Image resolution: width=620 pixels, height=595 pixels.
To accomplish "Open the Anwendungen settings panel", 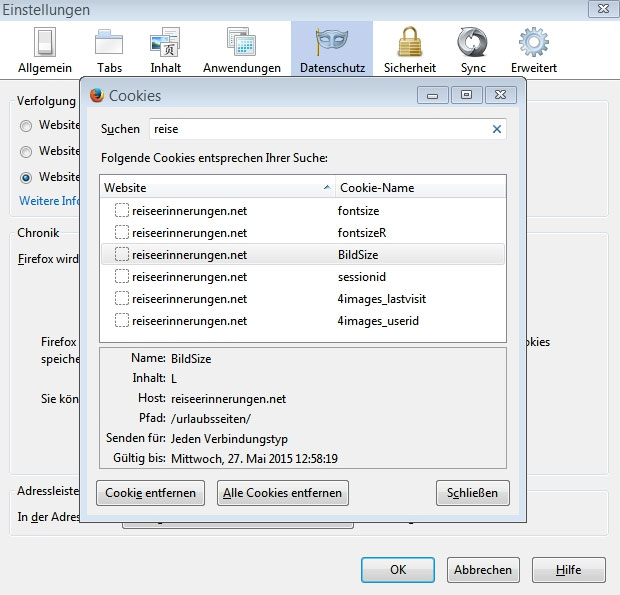I will click(241, 49).
